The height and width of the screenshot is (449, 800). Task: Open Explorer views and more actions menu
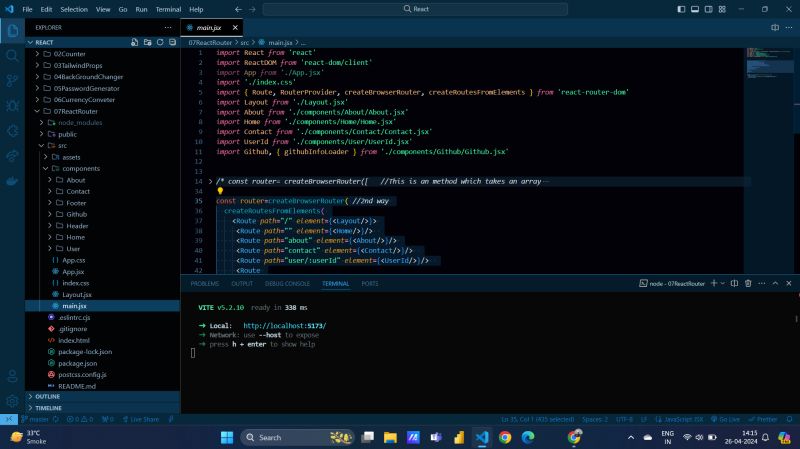click(168, 28)
